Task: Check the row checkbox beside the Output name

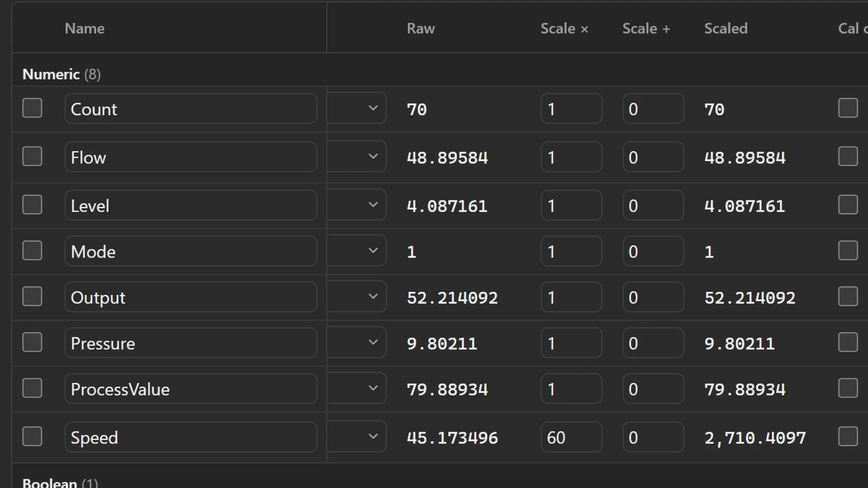Action: (32, 296)
